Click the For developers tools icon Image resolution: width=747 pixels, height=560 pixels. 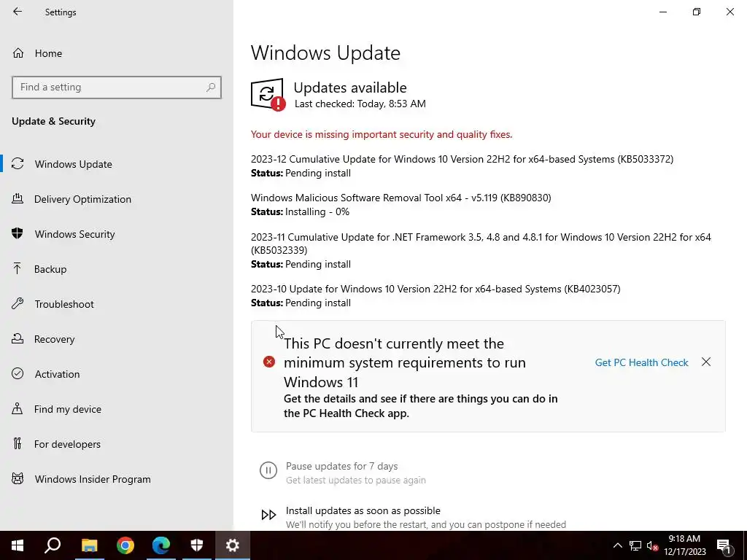[18, 443]
